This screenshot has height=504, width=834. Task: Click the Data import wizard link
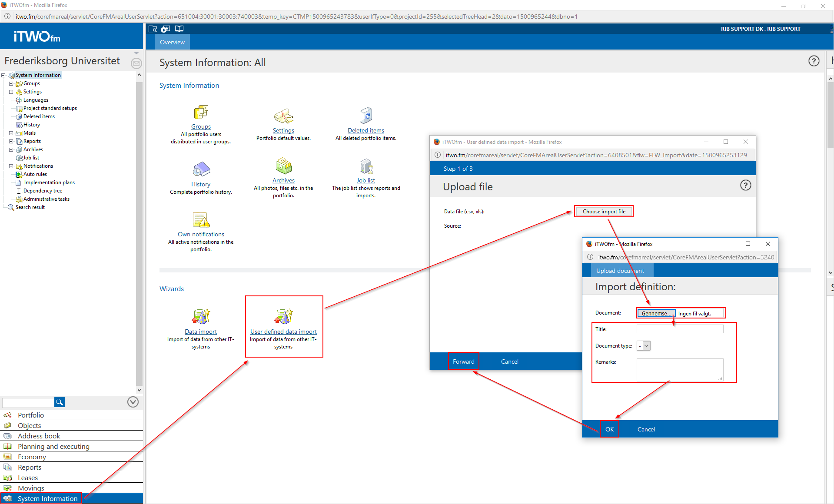[x=200, y=332]
